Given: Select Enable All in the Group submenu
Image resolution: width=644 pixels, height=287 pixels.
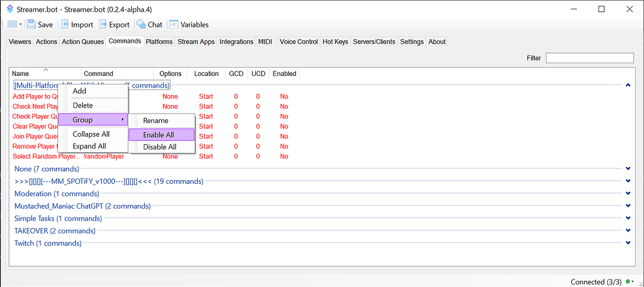Looking at the screenshot, I should 158,135.
